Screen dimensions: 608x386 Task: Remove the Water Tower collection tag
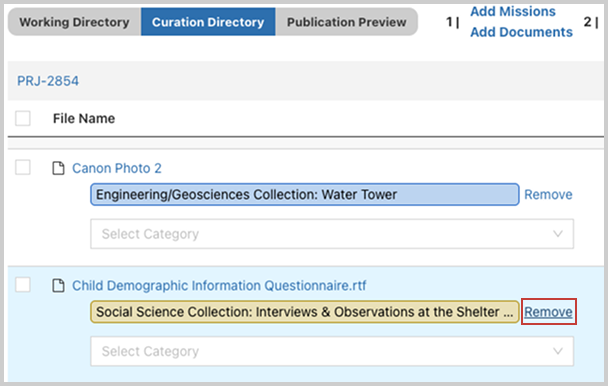click(548, 194)
